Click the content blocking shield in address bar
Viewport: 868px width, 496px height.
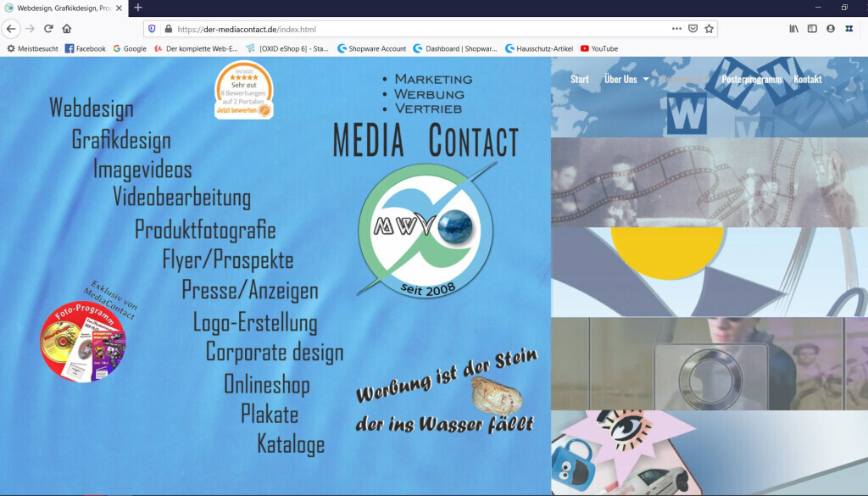click(152, 28)
